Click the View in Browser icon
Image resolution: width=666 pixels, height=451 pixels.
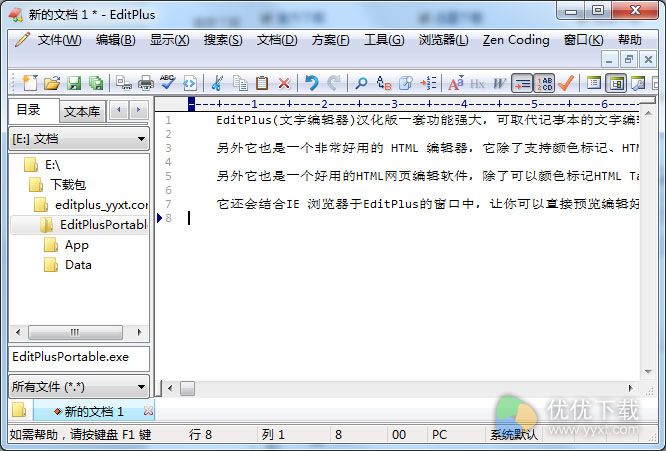[x=189, y=83]
